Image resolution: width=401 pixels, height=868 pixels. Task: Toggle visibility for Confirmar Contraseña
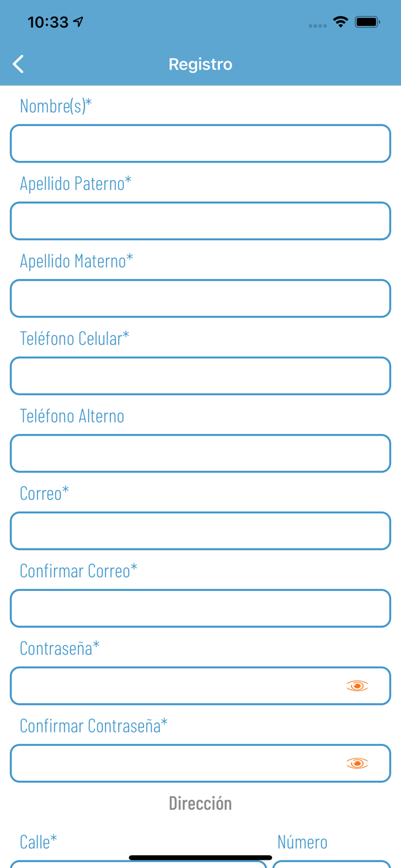[357, 763]
